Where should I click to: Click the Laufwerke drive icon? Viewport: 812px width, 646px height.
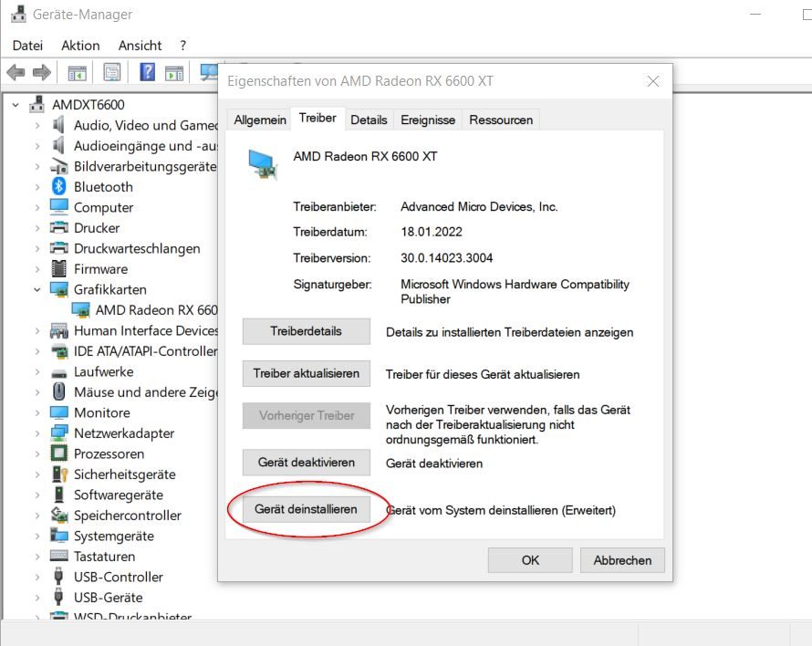coord(59,373)
